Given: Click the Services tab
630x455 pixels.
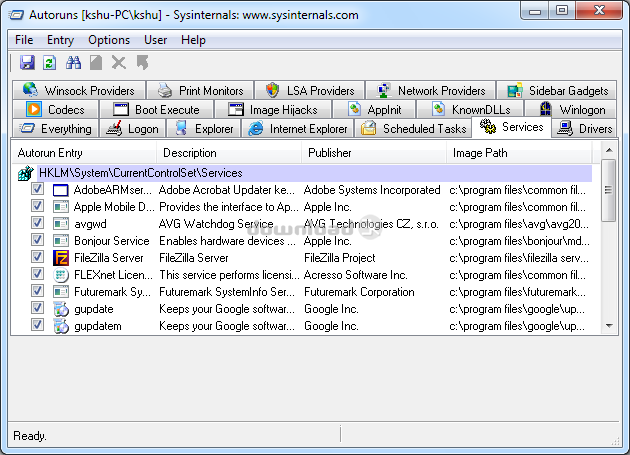Looking at the screenshot, I should 511,127.
